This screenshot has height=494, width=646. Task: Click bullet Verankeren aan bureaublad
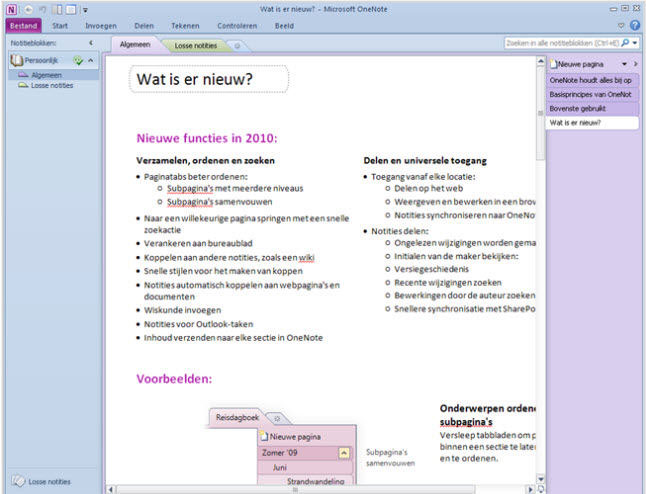coord(198,243)
